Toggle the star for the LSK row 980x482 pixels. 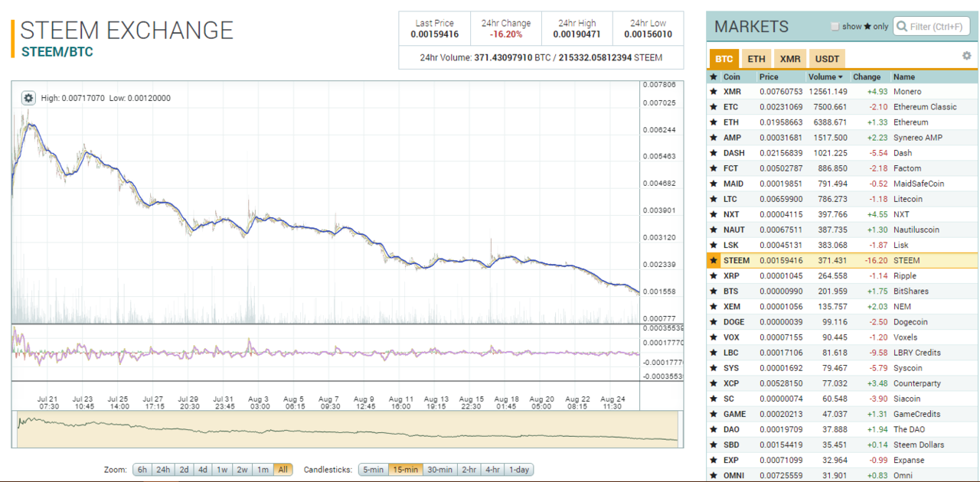pos(714,245)
